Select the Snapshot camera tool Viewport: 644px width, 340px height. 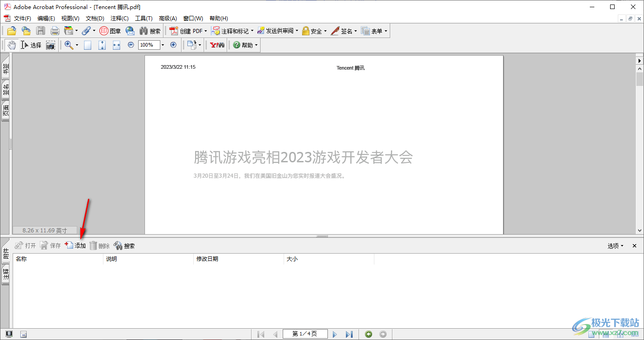[51, 45]
